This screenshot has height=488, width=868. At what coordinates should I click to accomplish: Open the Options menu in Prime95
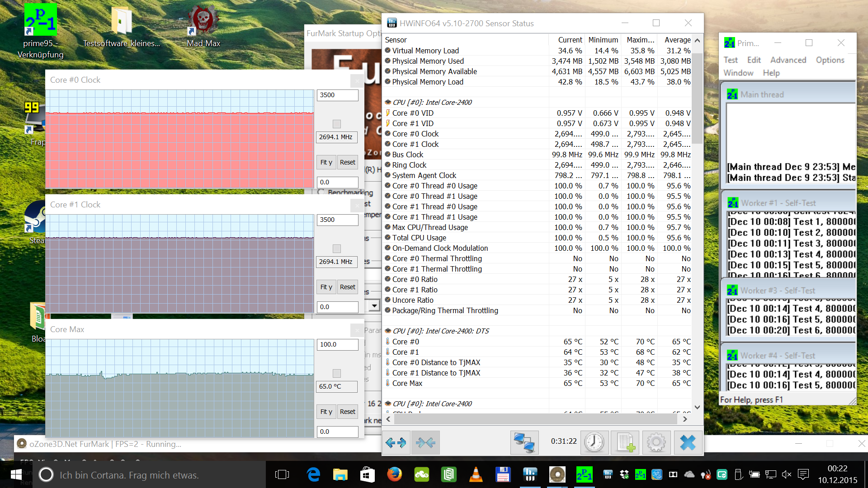tap(830, 60)
